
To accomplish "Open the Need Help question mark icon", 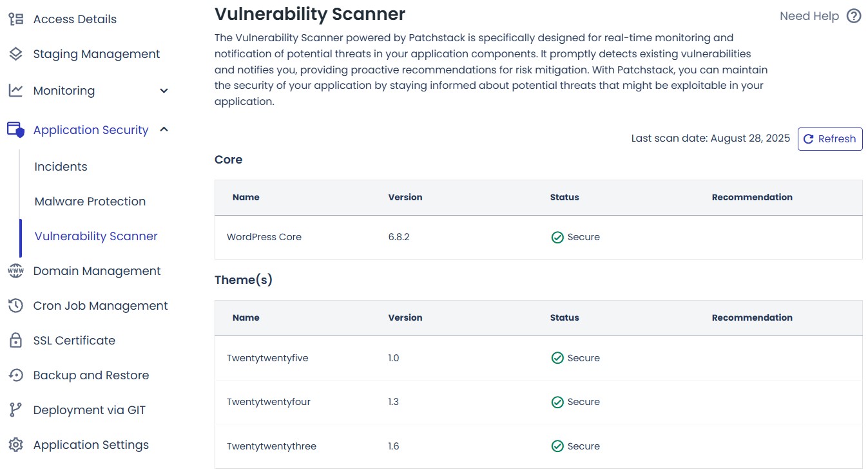I will [x=854, y=15].
